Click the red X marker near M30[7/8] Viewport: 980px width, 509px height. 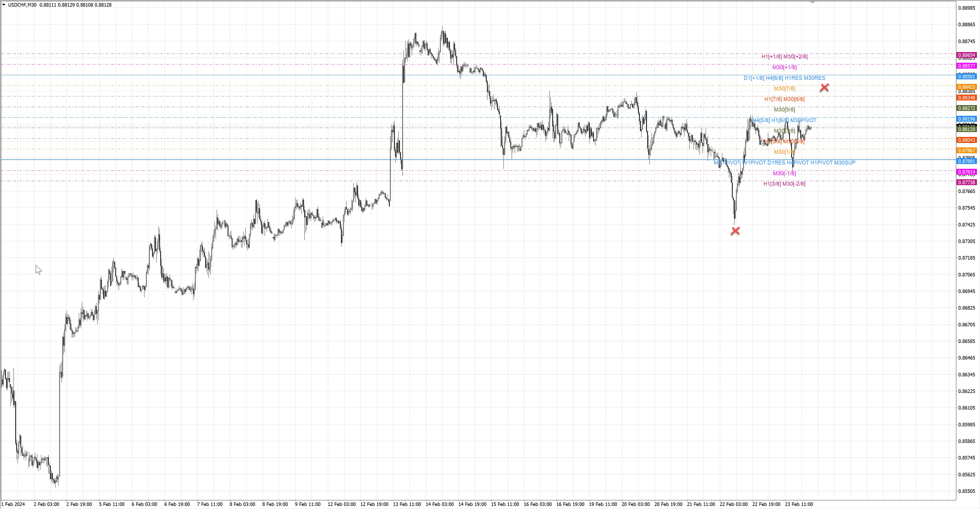pos(824,88)
